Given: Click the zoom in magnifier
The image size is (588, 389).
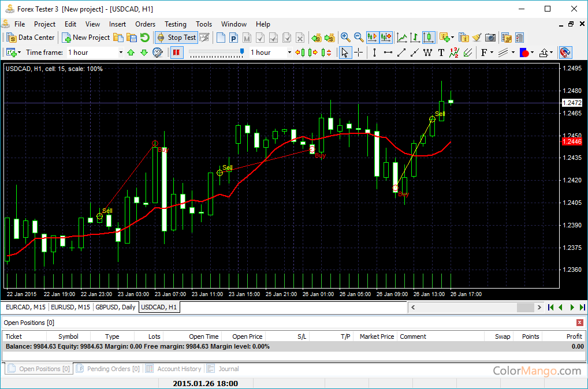Looking at the screenshot, I should (345, 38).
